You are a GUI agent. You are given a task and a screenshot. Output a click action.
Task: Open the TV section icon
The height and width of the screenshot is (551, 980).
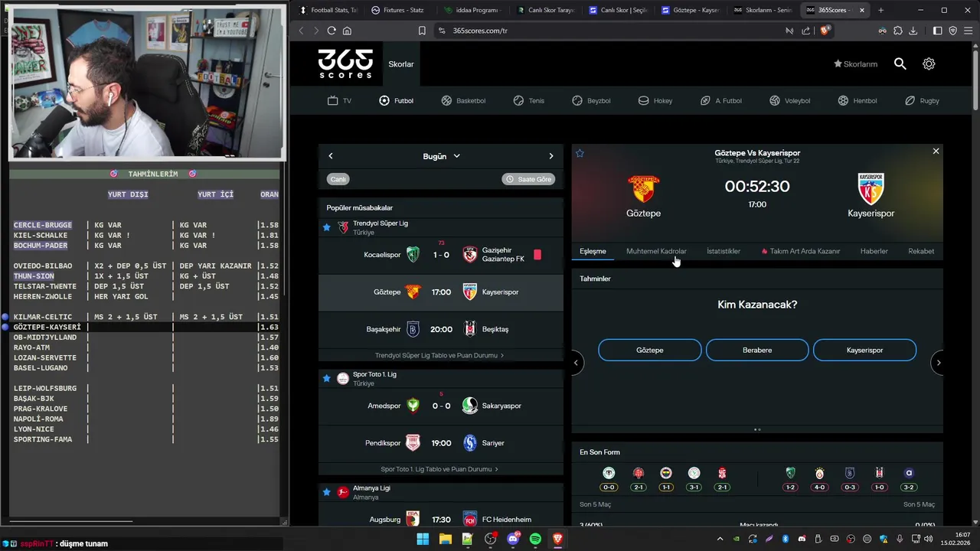point(332,100)
